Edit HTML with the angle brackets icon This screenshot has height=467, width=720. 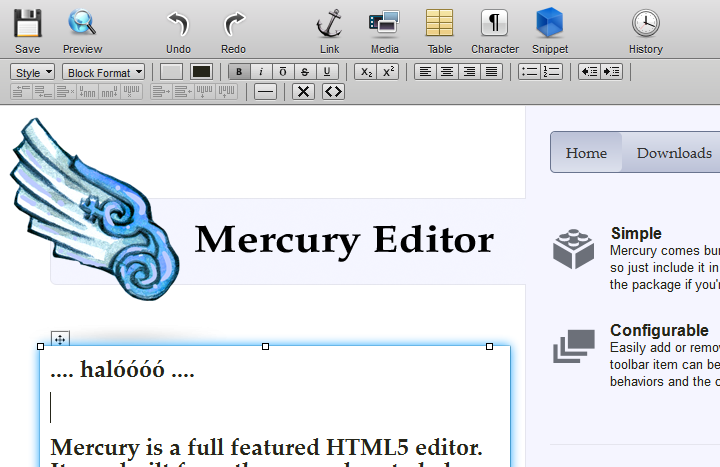(x=333, y=91)
